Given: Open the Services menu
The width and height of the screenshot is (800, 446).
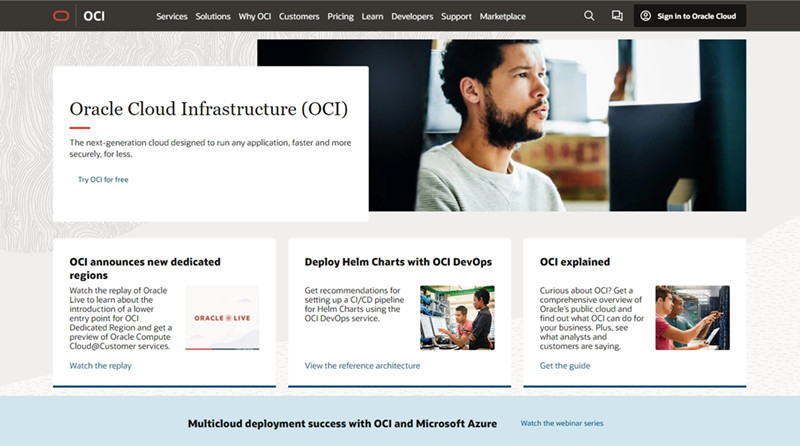Looking at the screenshot, I should (x=172, y=16).
